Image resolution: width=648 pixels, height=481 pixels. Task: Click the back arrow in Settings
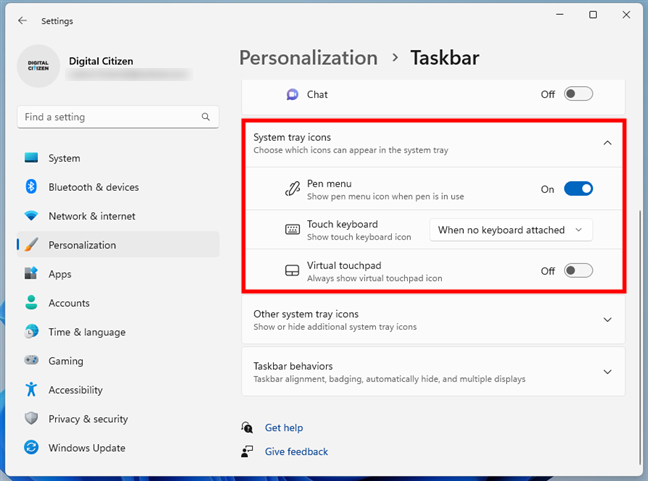point(22,20)
